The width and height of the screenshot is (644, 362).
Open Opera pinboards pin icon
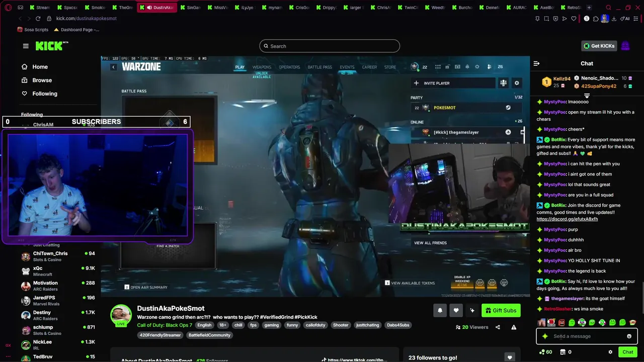click(537, 19)
